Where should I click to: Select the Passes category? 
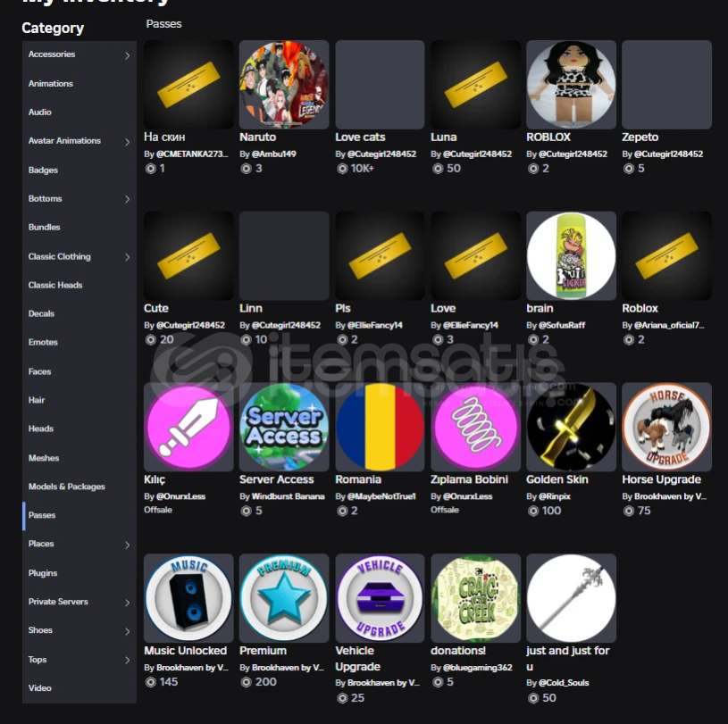click(x=42, y=515)
